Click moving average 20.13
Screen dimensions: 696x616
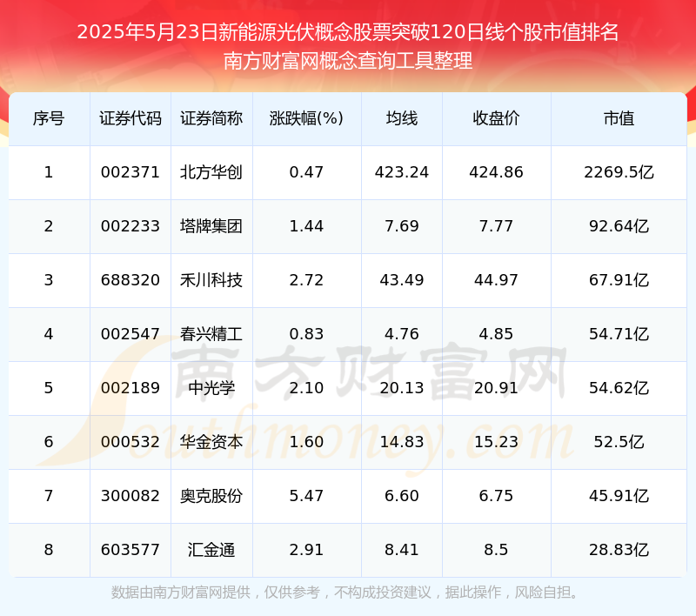pyautogui.click(x=402, y=388)
